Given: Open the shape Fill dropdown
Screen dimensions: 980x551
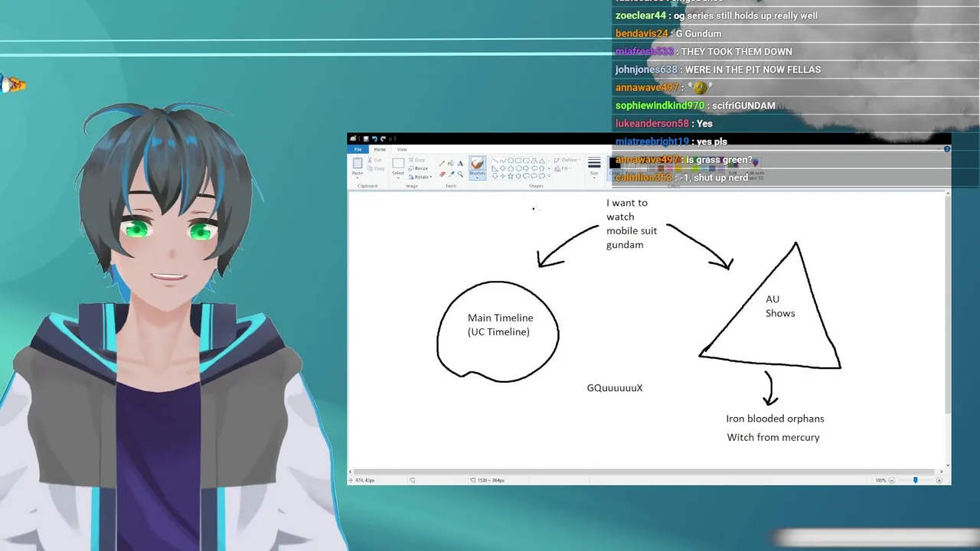Looking at the screenshot, I should pyautogui.click(x=562, y=168).
